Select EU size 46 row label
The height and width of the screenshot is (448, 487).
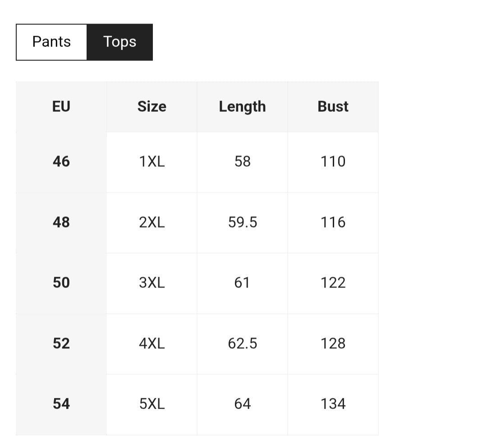coord(61,161)
